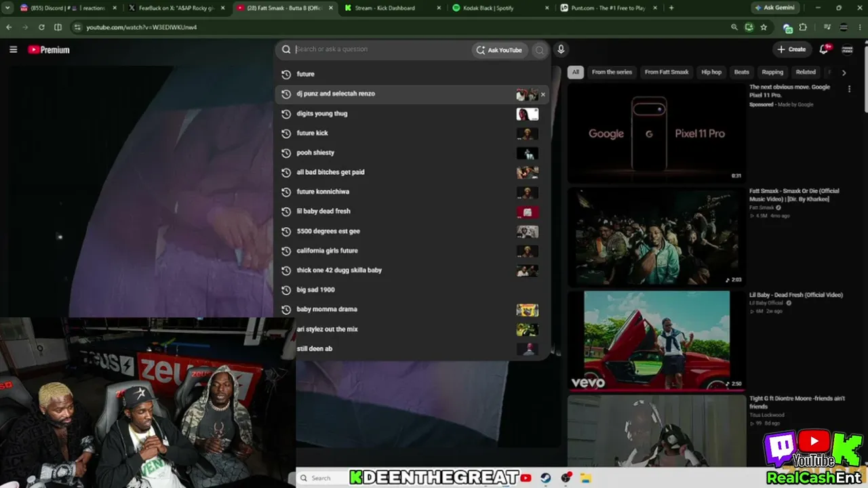Click the address bar URL
This screenshot has width=868, height=488.
pos(141,27)
